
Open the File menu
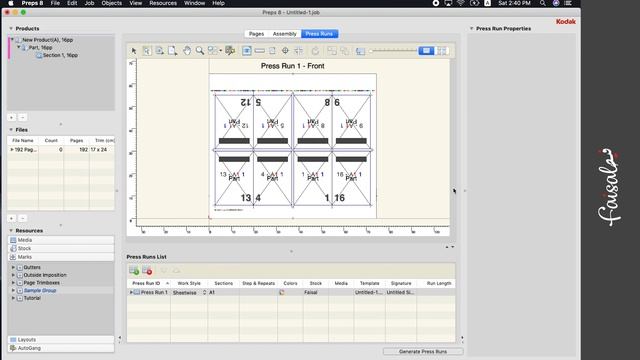pyautogui.click(x=55, y=3)
